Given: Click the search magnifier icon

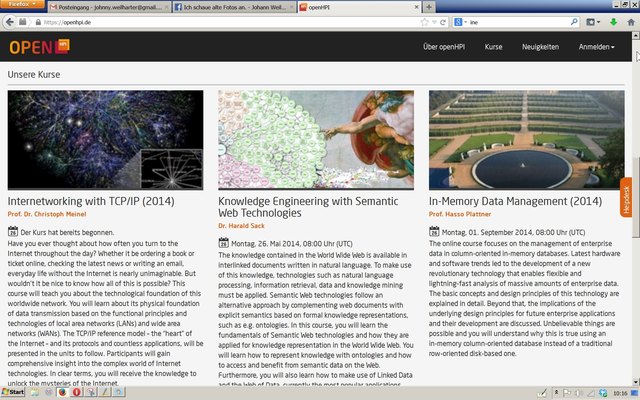Looking at the screenshot, I should 574,22.
